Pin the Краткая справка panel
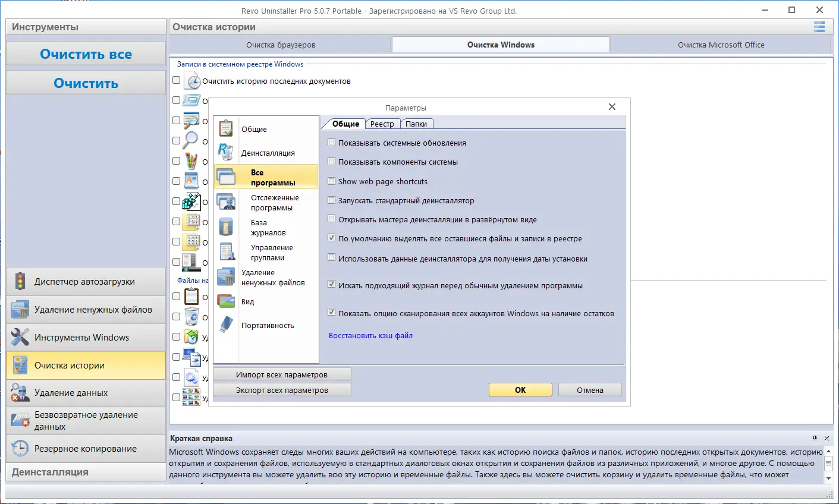 tap(815, 438)
